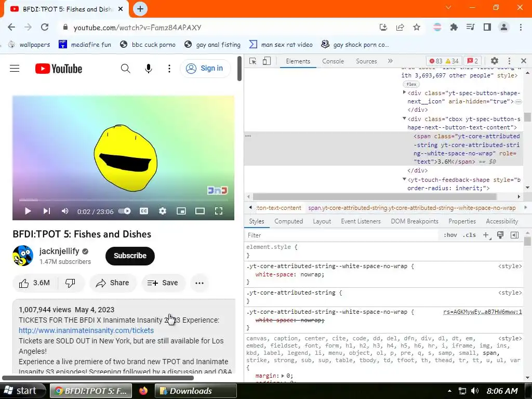Viewport: 532px width, 399px height.
Task: Open DevTools settings gear
Action: pyautogui.click(x=495, y=61)
